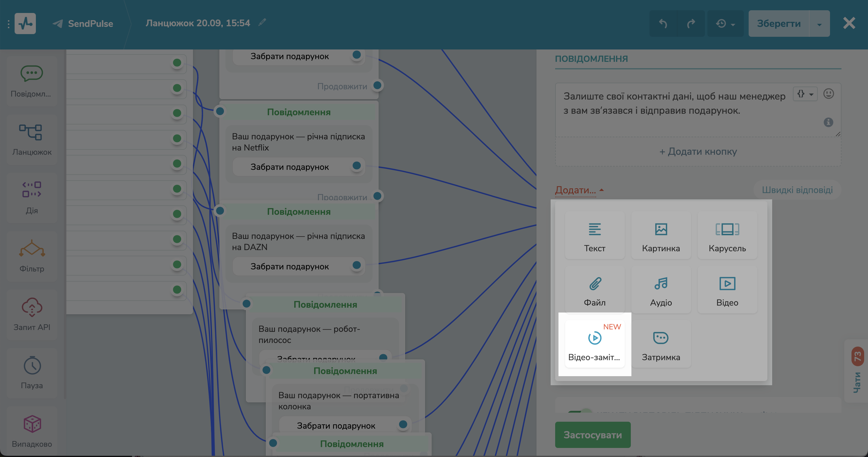Rename the flow using the pencil icon
This screenshot has height=457, width=868.
click(x=262, y=22)
